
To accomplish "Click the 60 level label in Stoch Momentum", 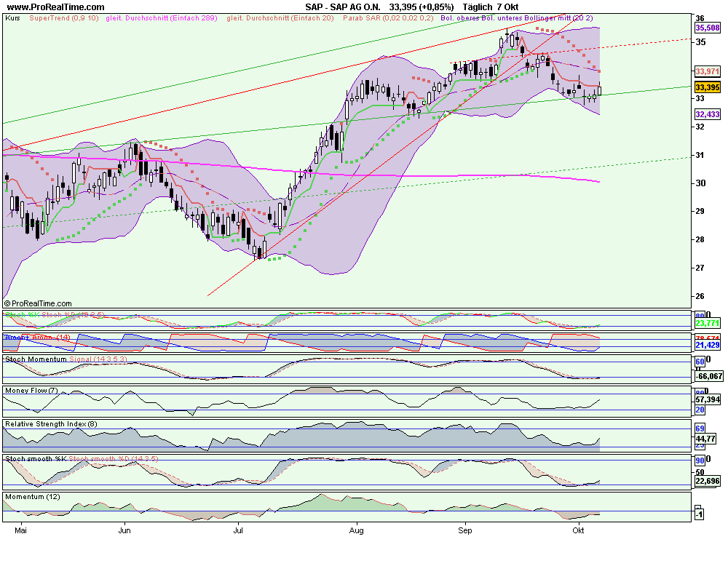I will (x=700, y=362).
